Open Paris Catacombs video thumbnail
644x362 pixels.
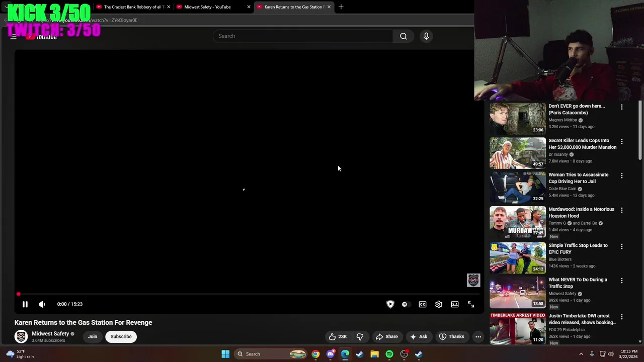(x=518, y=119)
